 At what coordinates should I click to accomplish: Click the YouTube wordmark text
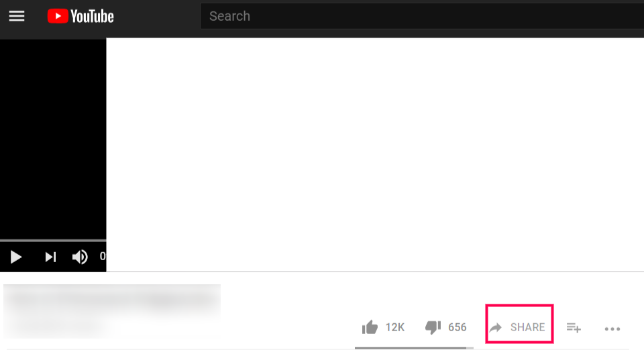[x=93, y=16]
